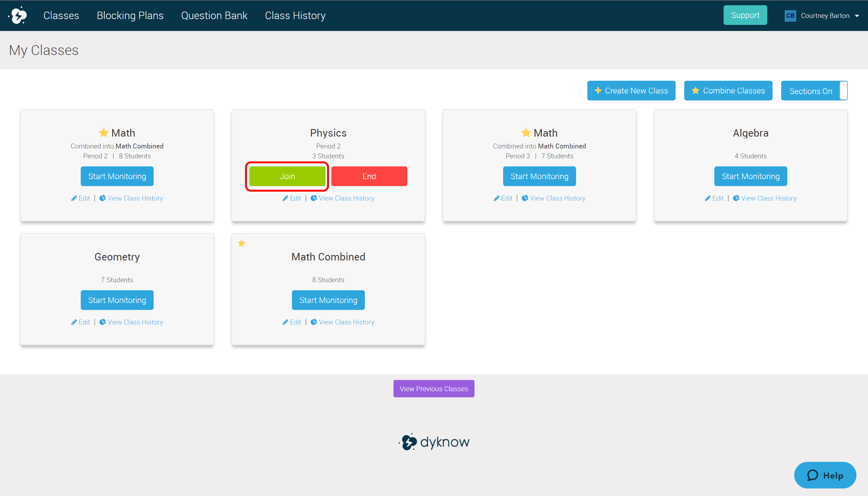Click the history chart icon on Geometry card
Viewport: 868px width, 496px height.
tap(102, 322)
